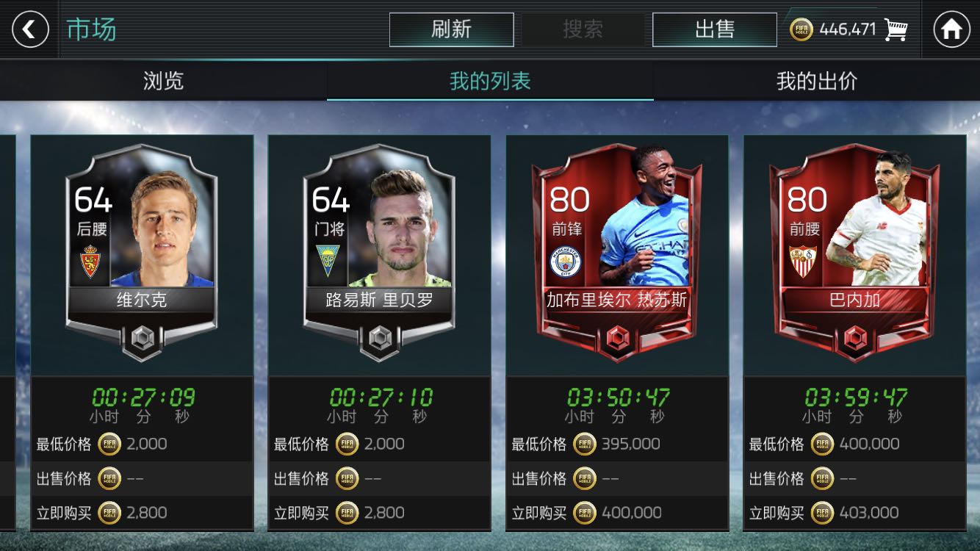
Task: Tap the 03:59:47 countdown timer
Action: [x=856, y=397]
